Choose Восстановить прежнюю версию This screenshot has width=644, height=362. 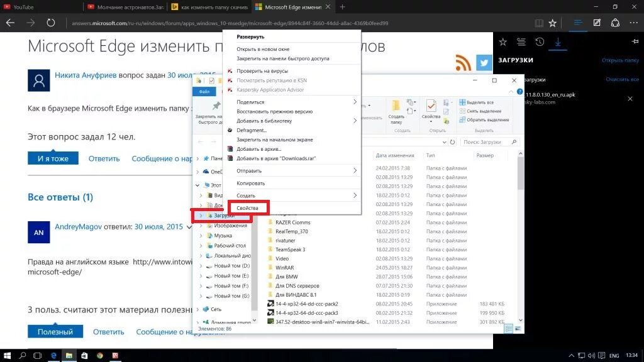click(274, 111)
